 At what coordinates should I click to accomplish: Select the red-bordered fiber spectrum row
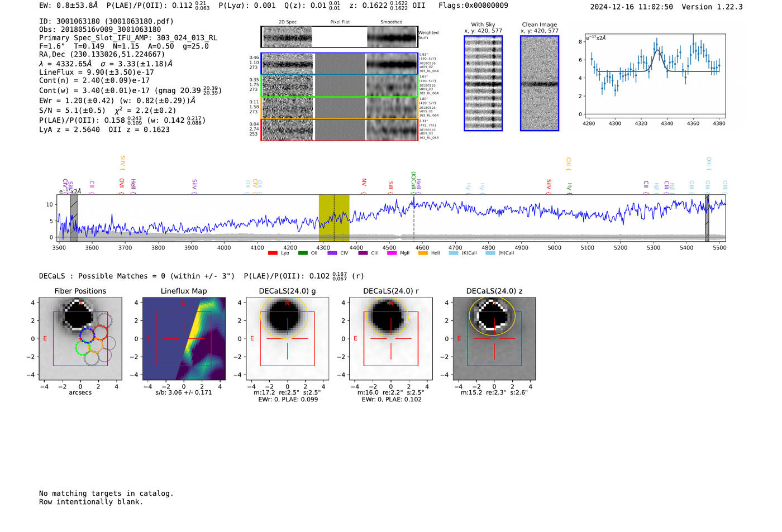[340, 130]
